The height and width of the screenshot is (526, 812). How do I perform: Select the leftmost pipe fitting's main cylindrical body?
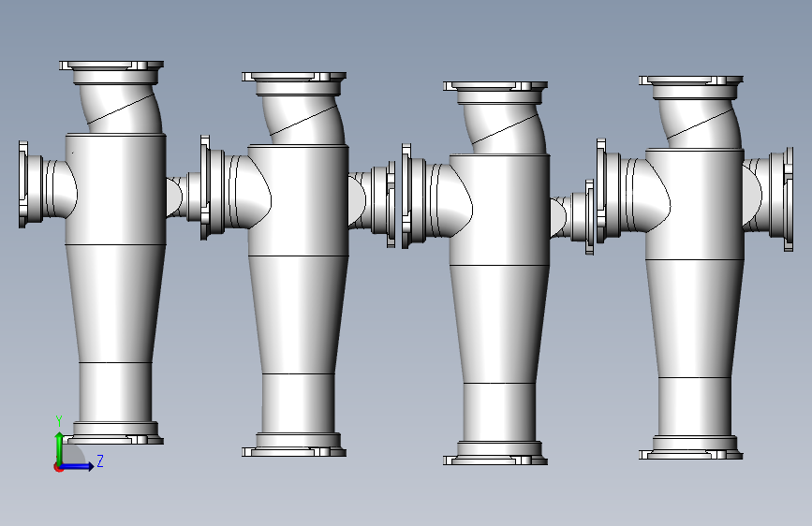115,189
